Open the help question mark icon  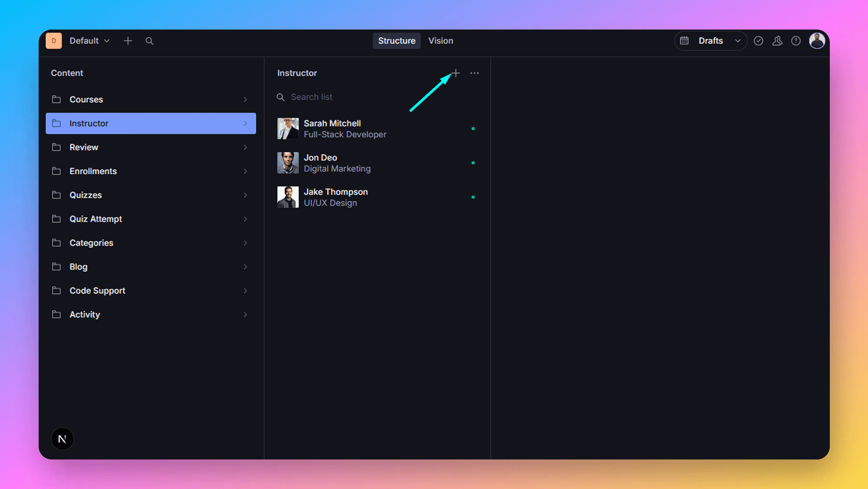(x=796, y=41)
